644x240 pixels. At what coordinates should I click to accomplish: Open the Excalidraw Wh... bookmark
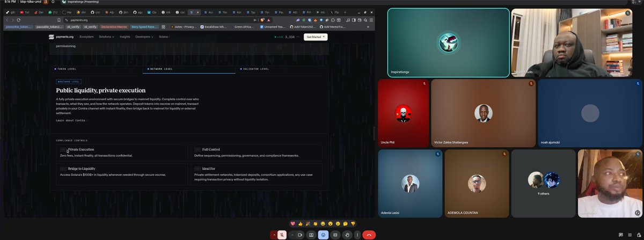coord(213,26)
